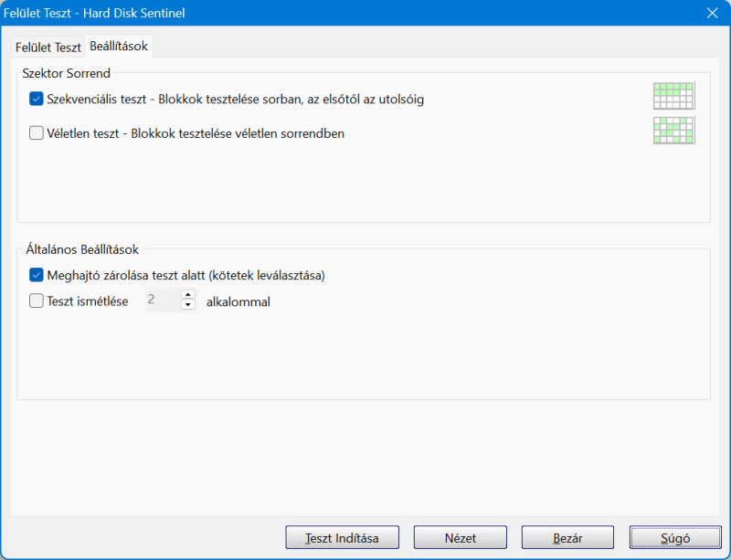Increase the repeat count with up arrow

188,295
